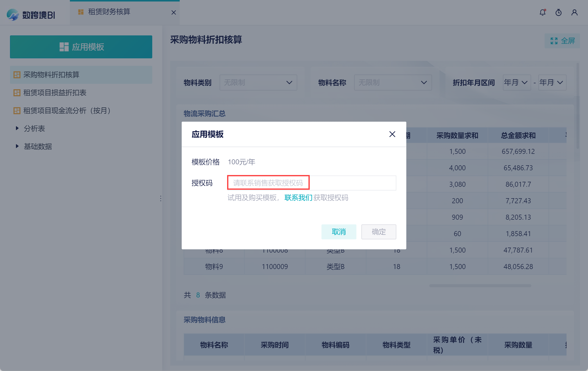Click the 联系我们 link

(298, 198)
